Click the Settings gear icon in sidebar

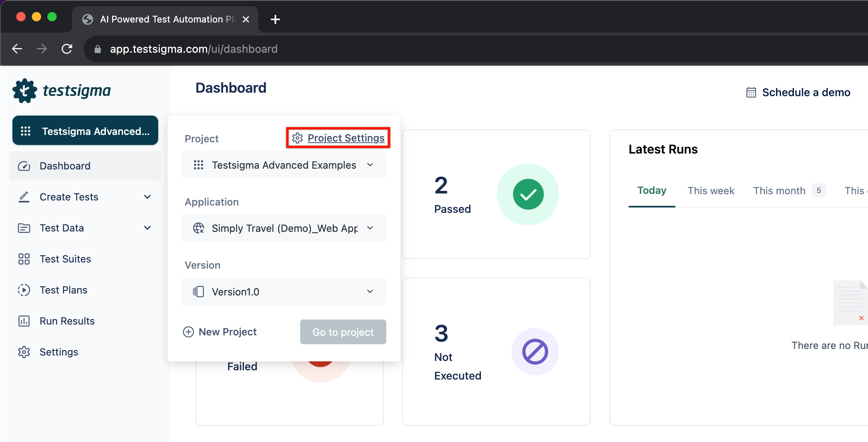(24, 352)
